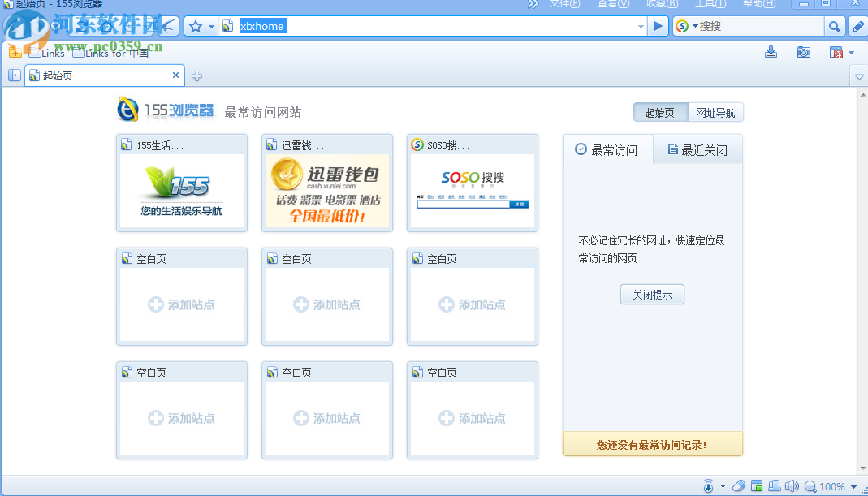This screenshot has width=868, height=496.
Task: Open the 155生活 thumbnail tile
Action: click(182, 183)
